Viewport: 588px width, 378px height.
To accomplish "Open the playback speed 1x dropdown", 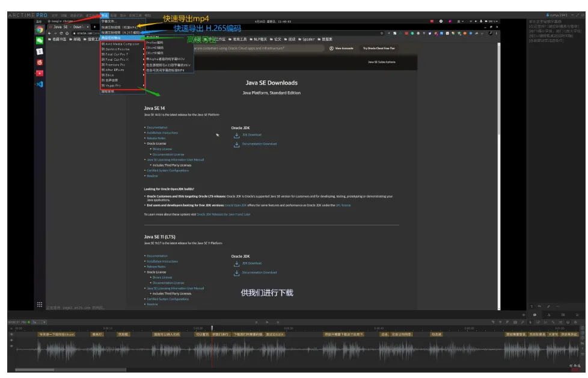I will point(39,322).
